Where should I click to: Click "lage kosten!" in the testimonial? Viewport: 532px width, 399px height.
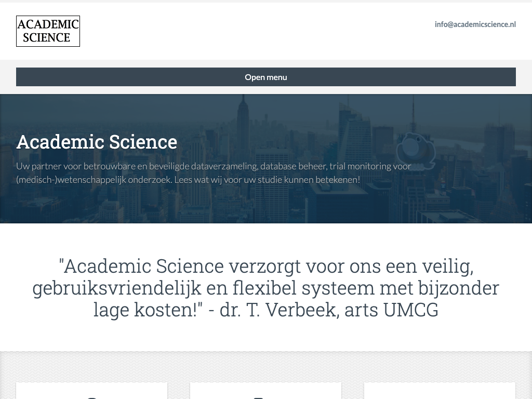click(148, 310)
